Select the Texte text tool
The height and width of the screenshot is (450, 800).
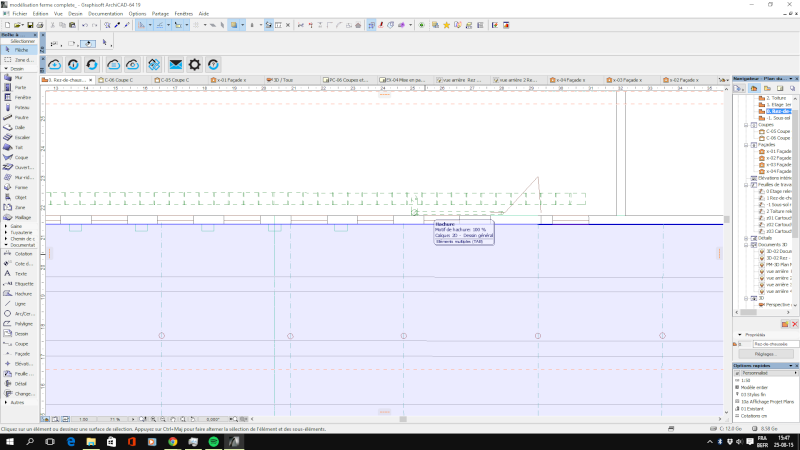pyautogui.click(x=19, y=273)
